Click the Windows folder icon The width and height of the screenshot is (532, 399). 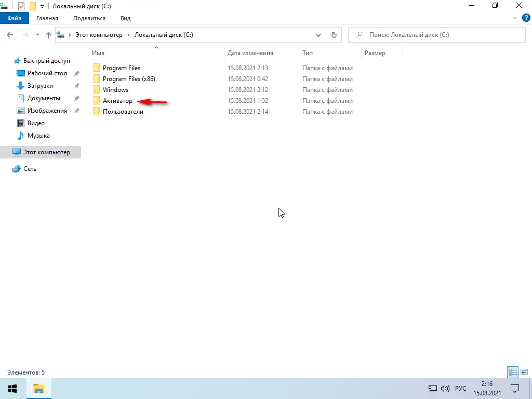pyautogui.click(x=97, y=89)
